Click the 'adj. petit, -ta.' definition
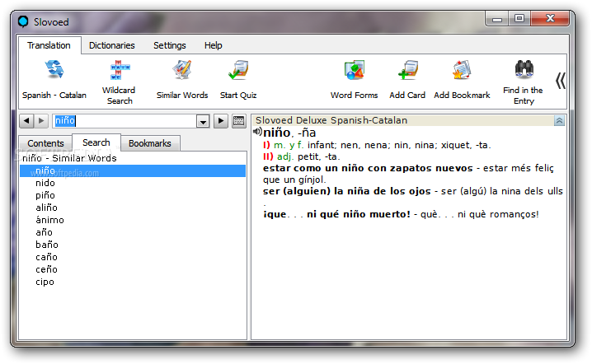The image size is (592, 364). pos(308,156)
